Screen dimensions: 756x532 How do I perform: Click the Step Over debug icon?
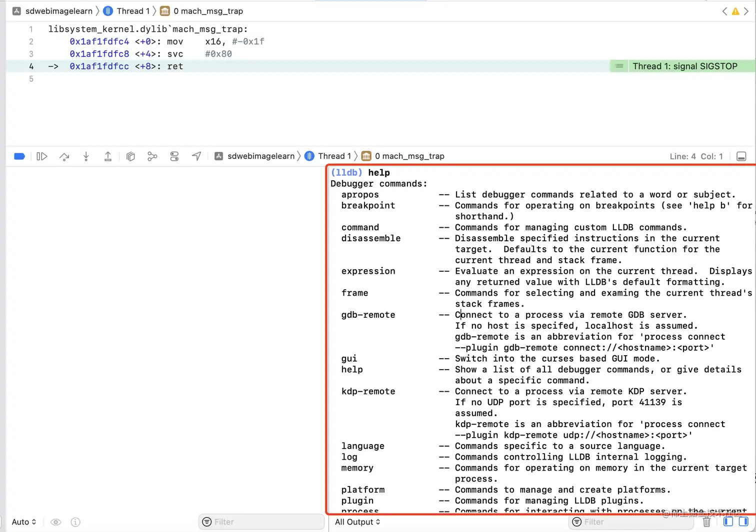pos(64,156)
